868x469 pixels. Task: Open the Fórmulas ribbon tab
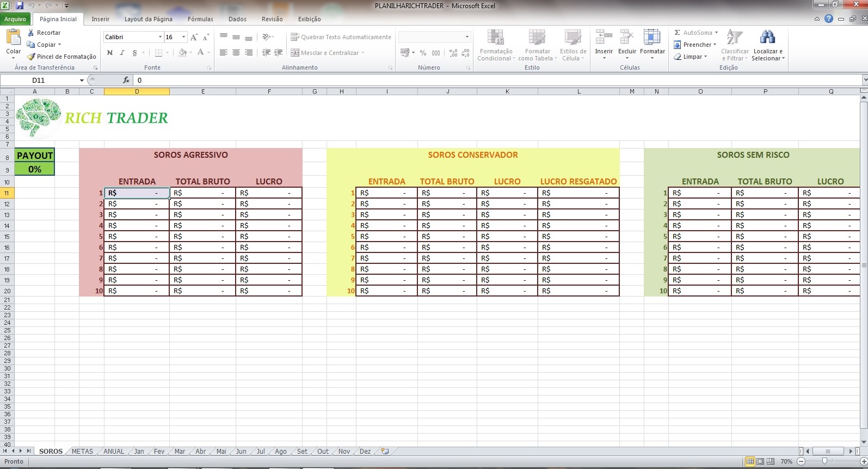[x=200, y=19]
